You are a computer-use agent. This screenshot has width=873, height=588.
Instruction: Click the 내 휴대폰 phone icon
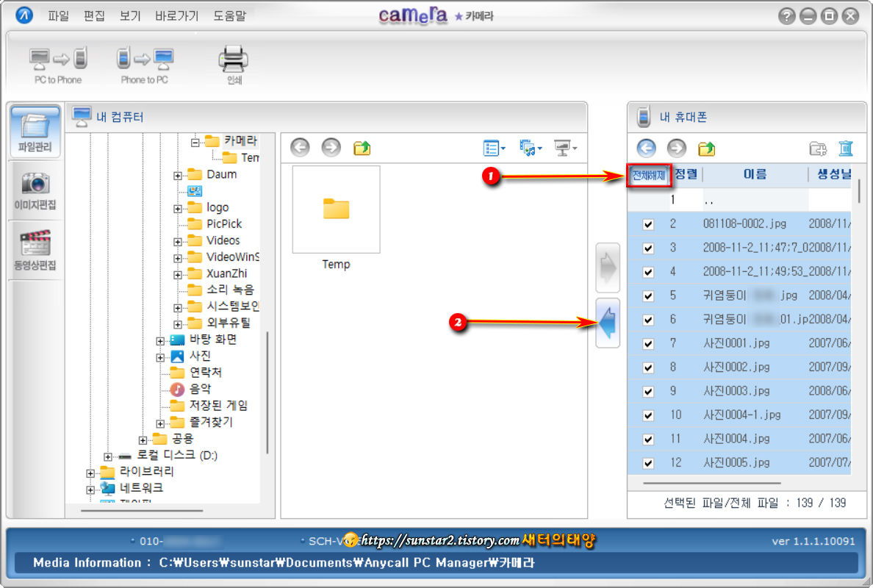(644, 117)
